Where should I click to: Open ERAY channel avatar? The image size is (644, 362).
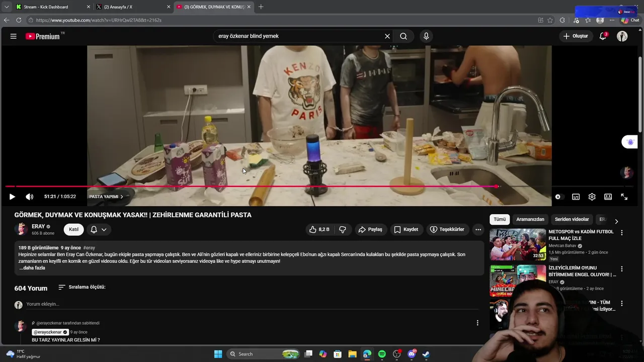pyautogui.click(x=21, y=229)
